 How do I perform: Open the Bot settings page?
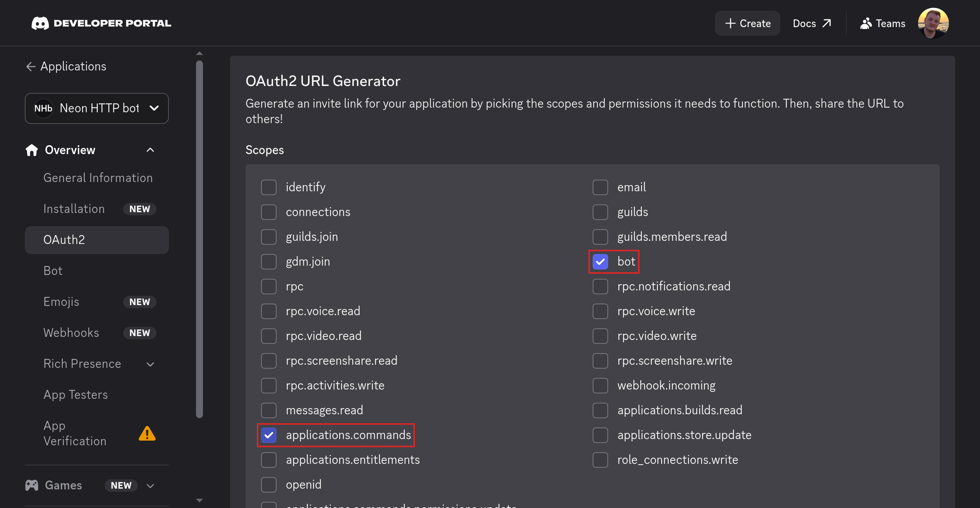click(x=53, y=271)
